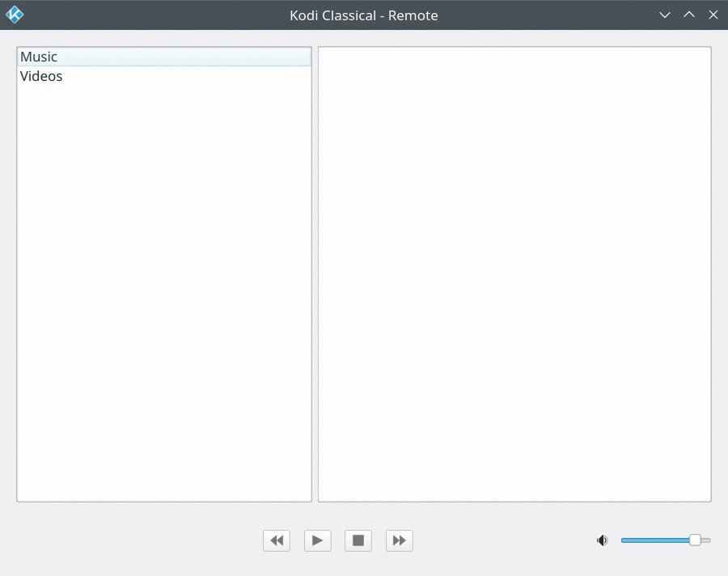Maximize the Kodi Classical Remote window
Viewport: 728px width, 576px height.
coord(689,15)
